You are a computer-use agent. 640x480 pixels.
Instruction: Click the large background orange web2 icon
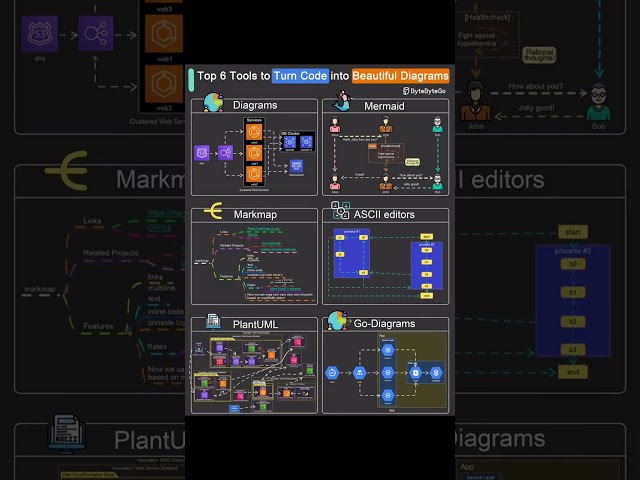click(x=164, y=84)
